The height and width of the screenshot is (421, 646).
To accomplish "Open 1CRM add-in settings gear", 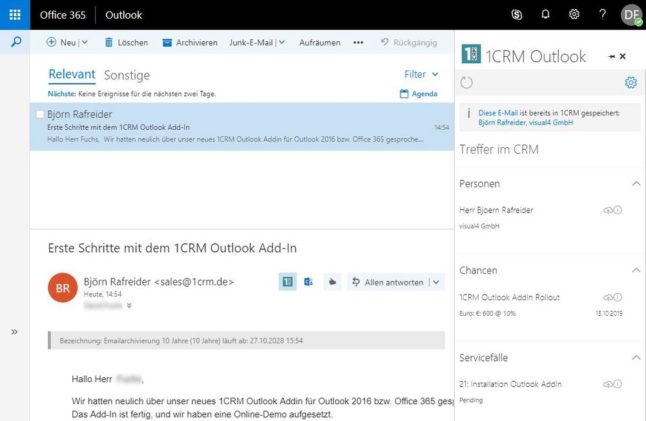I will pyautogui.click(x=630, y=83).
